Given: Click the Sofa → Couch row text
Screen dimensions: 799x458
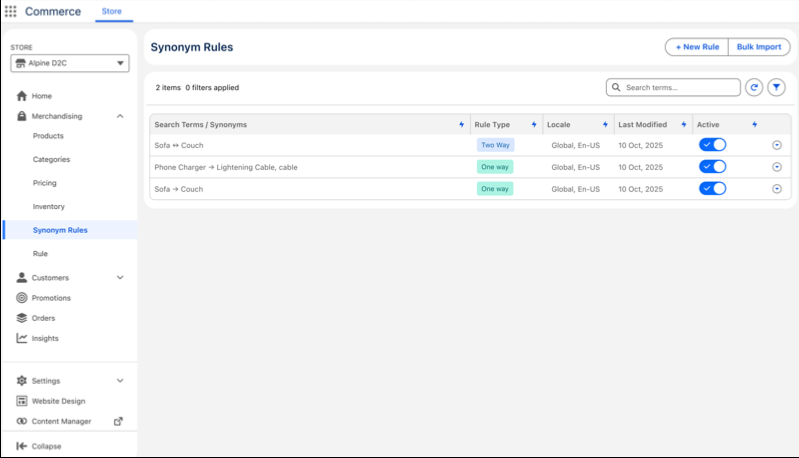Looking at the screenshot, I should point(178,189).
